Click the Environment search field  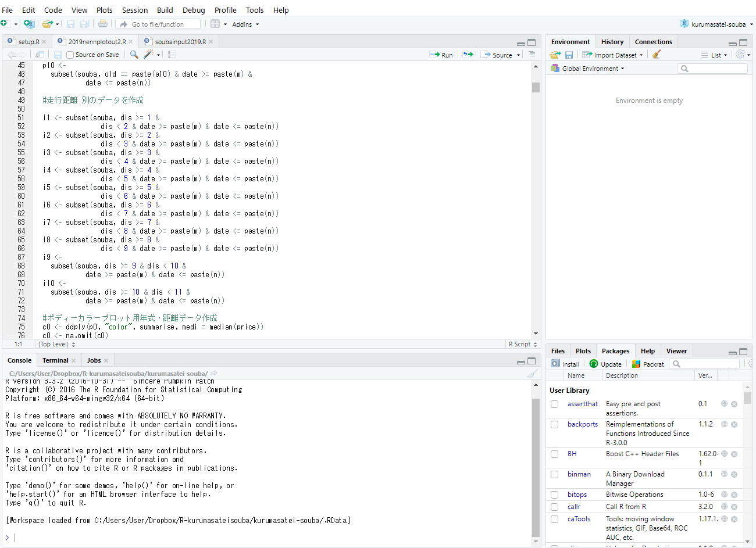coord(712,69)
